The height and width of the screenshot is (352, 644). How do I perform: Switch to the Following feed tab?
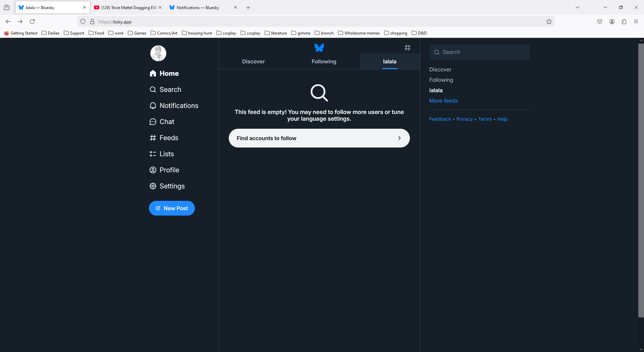click(324, 61)
